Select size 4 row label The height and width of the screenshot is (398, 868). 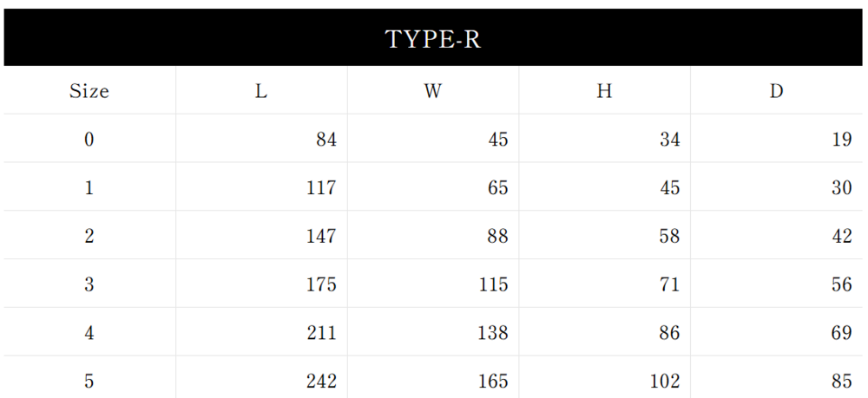(89, 332)
